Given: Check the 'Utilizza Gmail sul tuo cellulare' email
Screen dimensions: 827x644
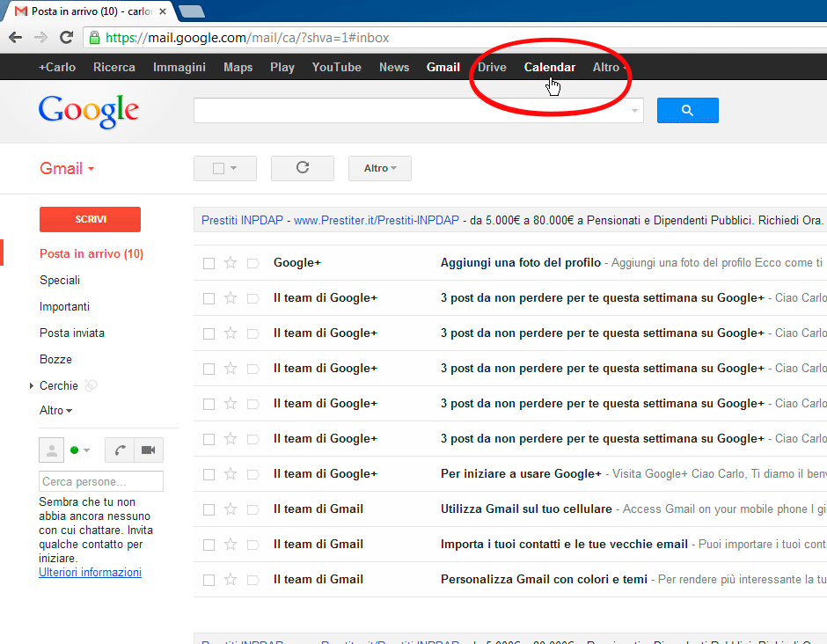Looking at the screenshot, I should pos(209,509).
